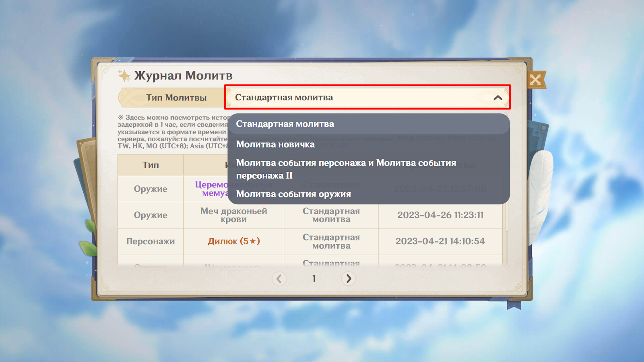Click Дилюк (5★) character name
The width and height of the screenshot is (644, 362).
(x=234, y=241)
